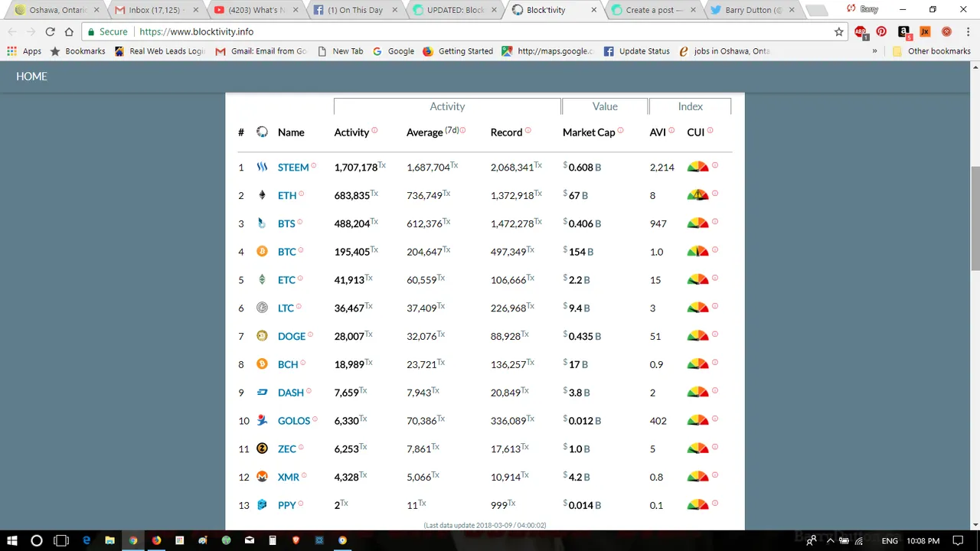Show hidden system tray icons arrow

click(830, 540)
